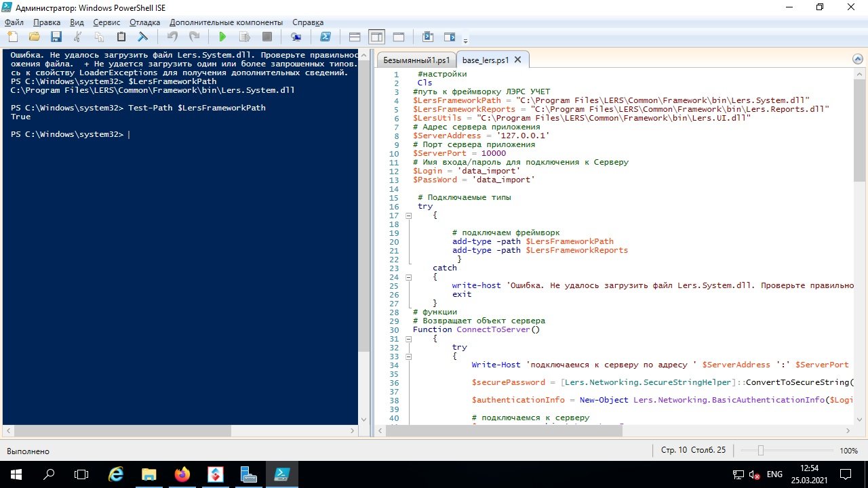Open the Правка menu
868x488 pixels.
pyautogui.click(x=47, y=22)
